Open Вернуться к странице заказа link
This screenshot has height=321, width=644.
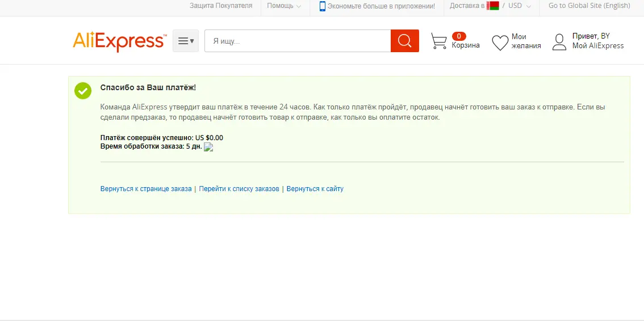pos(146,189)
